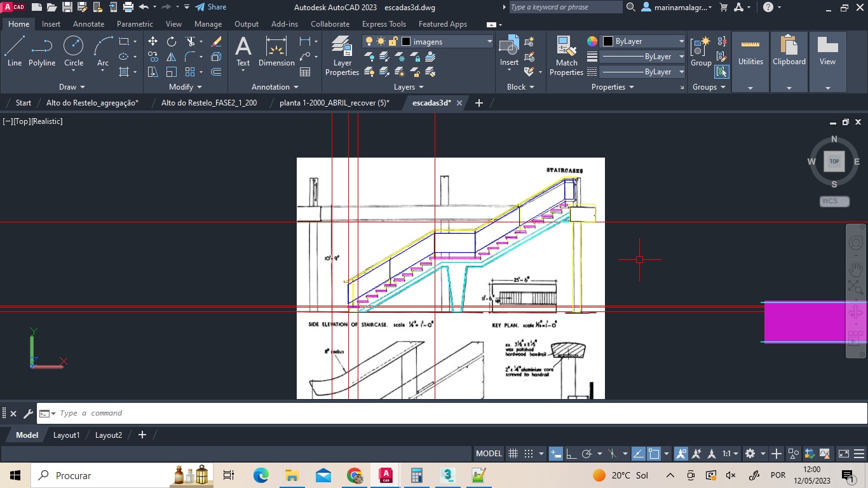Click the Group tool
This screenshot has height=488, width=868.
click(701, 51)
